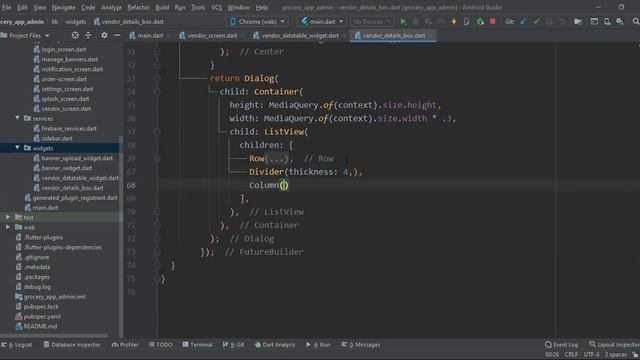640x360 pixels.
Task: Click the project structure folder icon
Action: coord(578,22)
